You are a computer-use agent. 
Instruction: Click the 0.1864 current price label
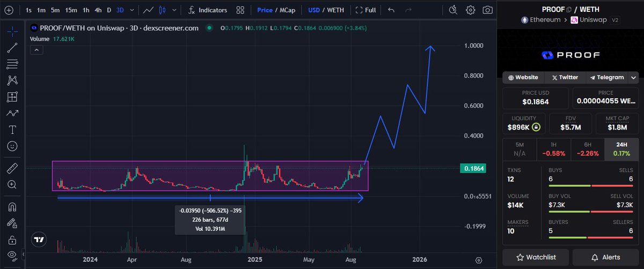click(x=473, y=169)
